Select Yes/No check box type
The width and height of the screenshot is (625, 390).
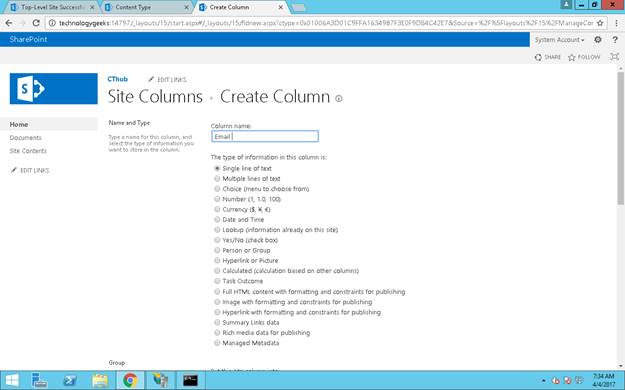pos(217,240)
